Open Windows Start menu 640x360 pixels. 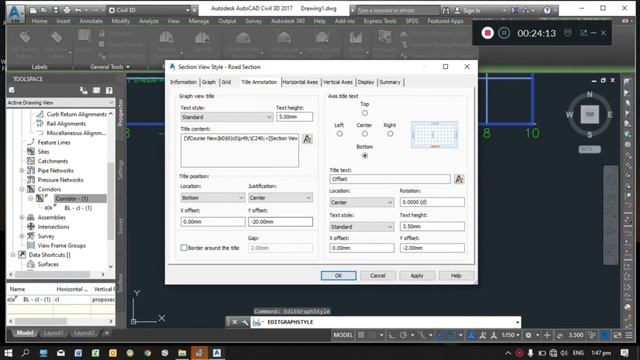[x=8, y=353]
